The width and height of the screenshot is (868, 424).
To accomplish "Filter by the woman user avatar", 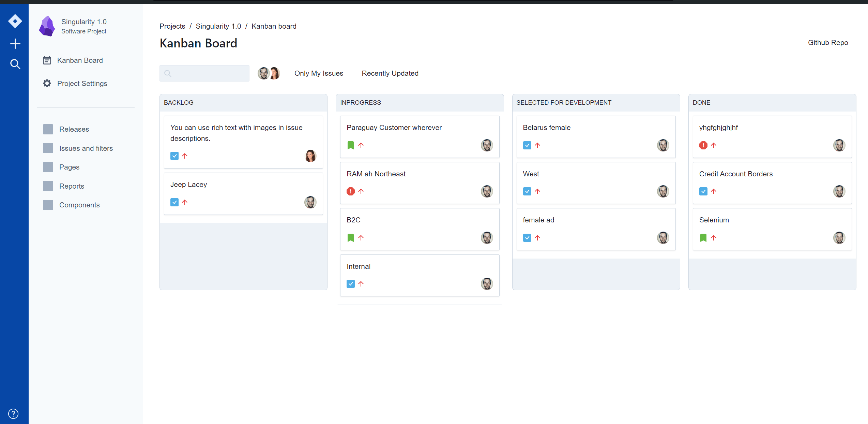I will point(275,73).
